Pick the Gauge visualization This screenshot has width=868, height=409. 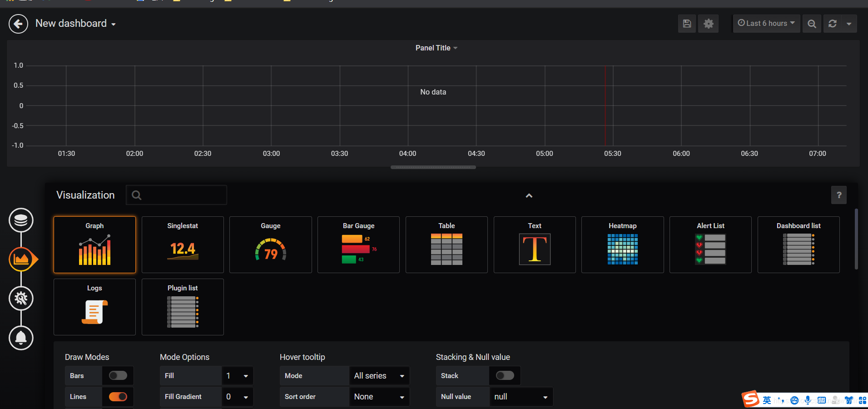(x=271, y=244)
